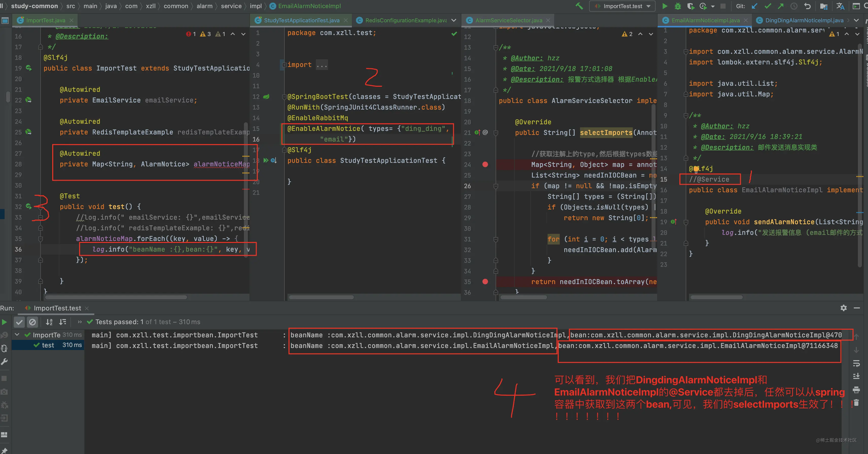Open the AlarmServiceSelector.java tab
The height and width of the screenshot is (454, 868).
(x=509, y=20)
